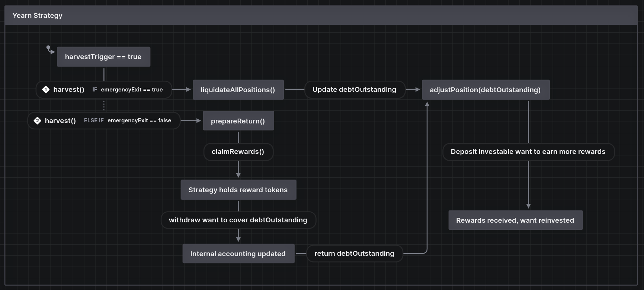Click Deposit investable want transition label
The image size is (644, 290).
[528, 152]
